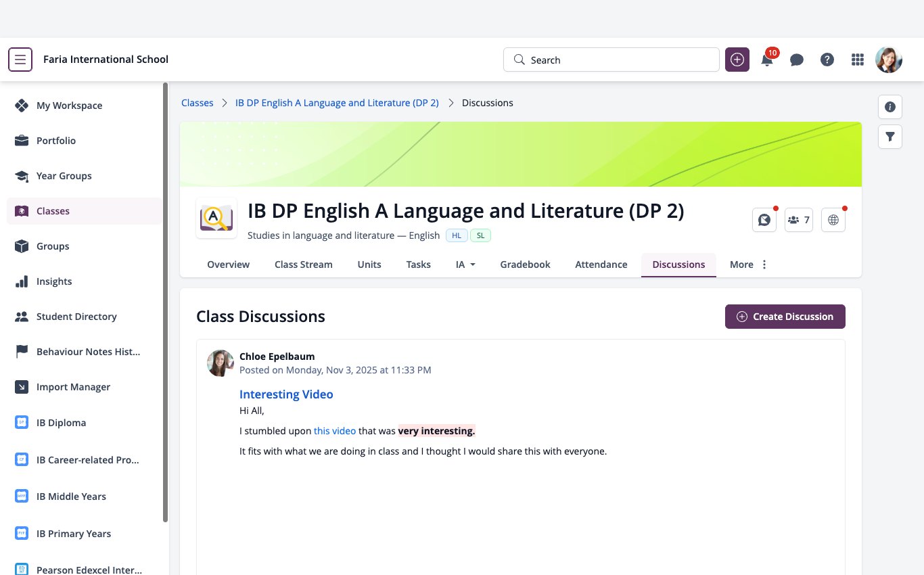Screen dimensions: 924x575
Task: Open Insights in the sidebar
Action: point(85,281)
